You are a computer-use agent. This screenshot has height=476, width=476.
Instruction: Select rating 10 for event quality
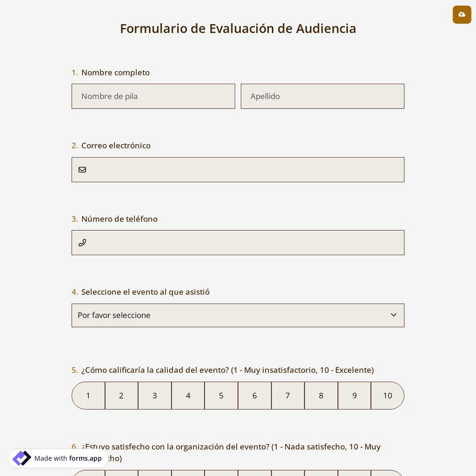pyautogui.click(x=387, y=396)
